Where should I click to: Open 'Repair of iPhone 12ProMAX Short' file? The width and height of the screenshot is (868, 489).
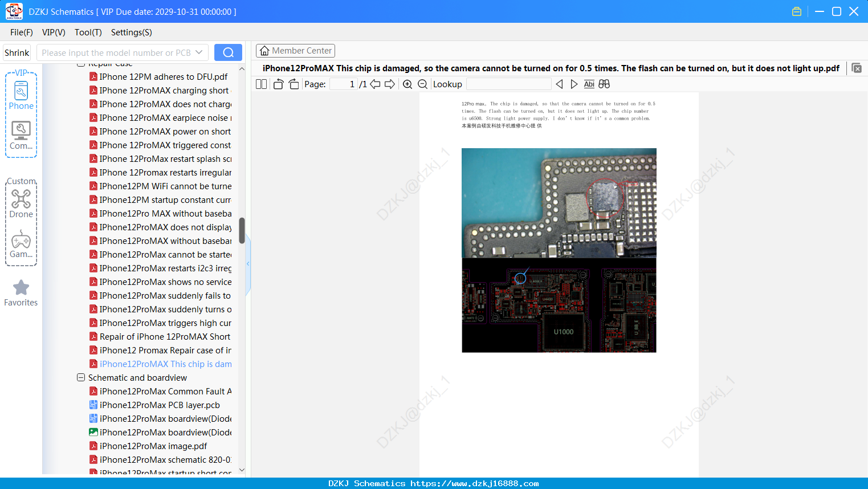point(160,337)
